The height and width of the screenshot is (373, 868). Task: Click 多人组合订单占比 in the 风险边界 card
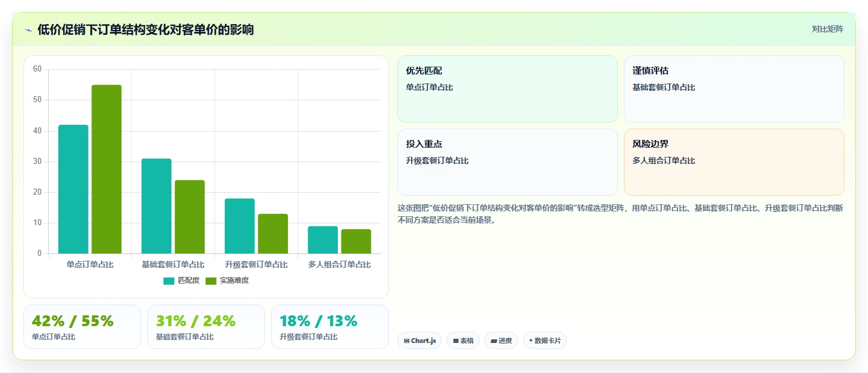pyautogui.click(x=664, y=160)
